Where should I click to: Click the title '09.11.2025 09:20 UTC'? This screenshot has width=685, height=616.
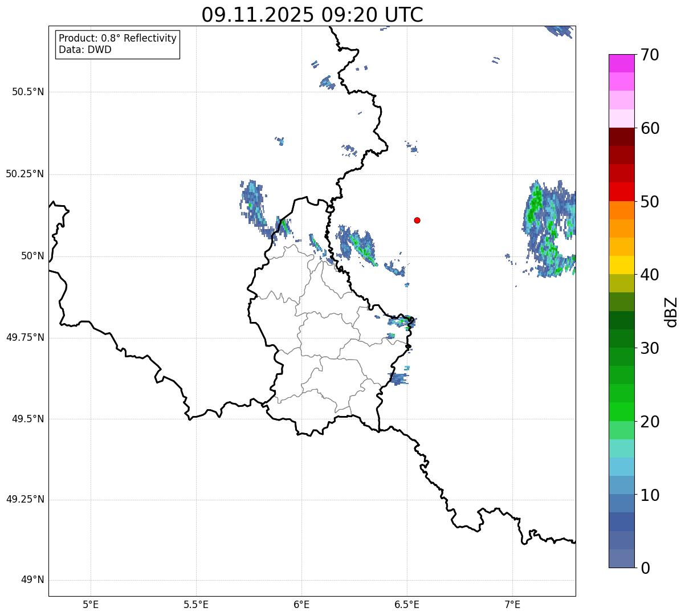pyautogui.click(x=312, y=15)
